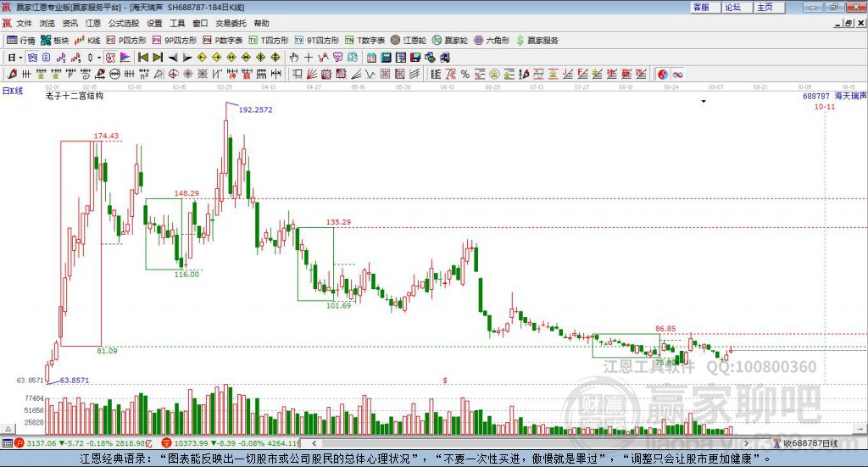The image size is (868, 467).
Task: Open the 文件 menu
Action: pos(25,23)
